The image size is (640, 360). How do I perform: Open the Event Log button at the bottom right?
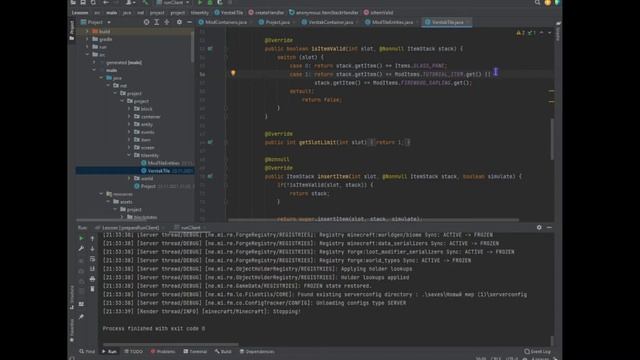pos(538,351)
